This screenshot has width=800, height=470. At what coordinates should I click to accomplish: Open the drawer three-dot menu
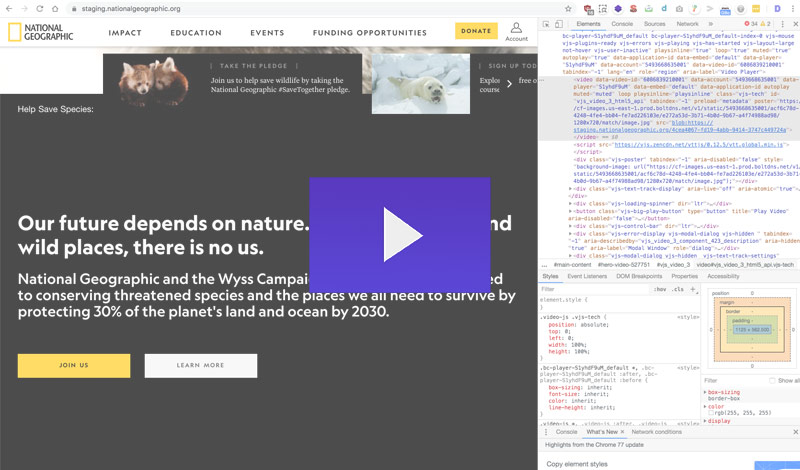[x=546, y=432]
